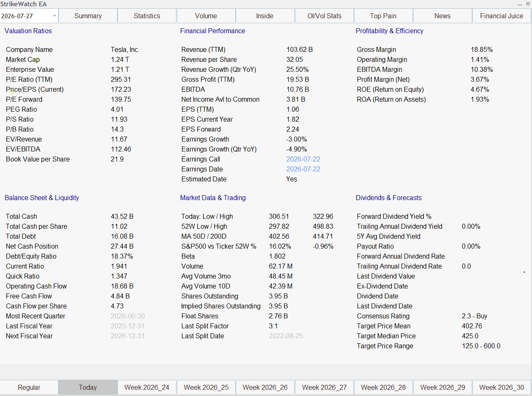Click the Net Cash Position value 27.44 B

tap(122, 247)
